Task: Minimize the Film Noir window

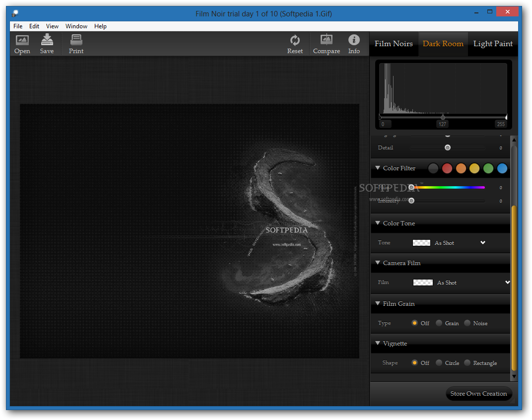Action: (476, 12)
